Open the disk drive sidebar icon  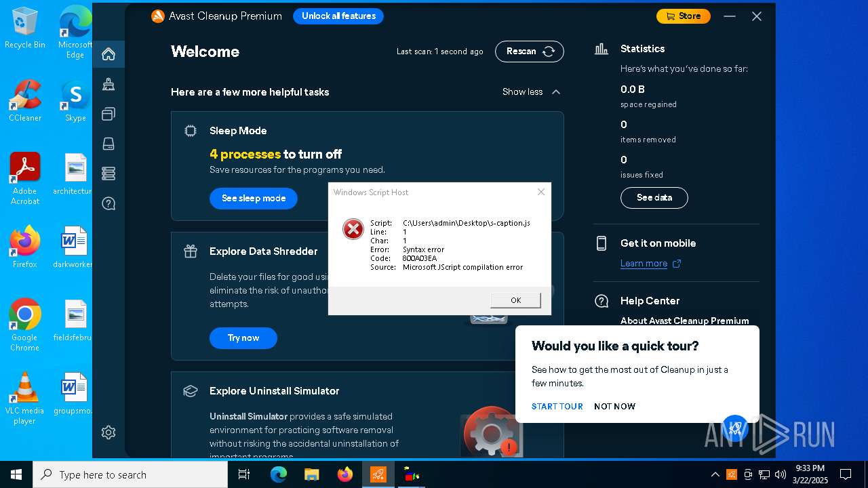[x=108, y=144]
